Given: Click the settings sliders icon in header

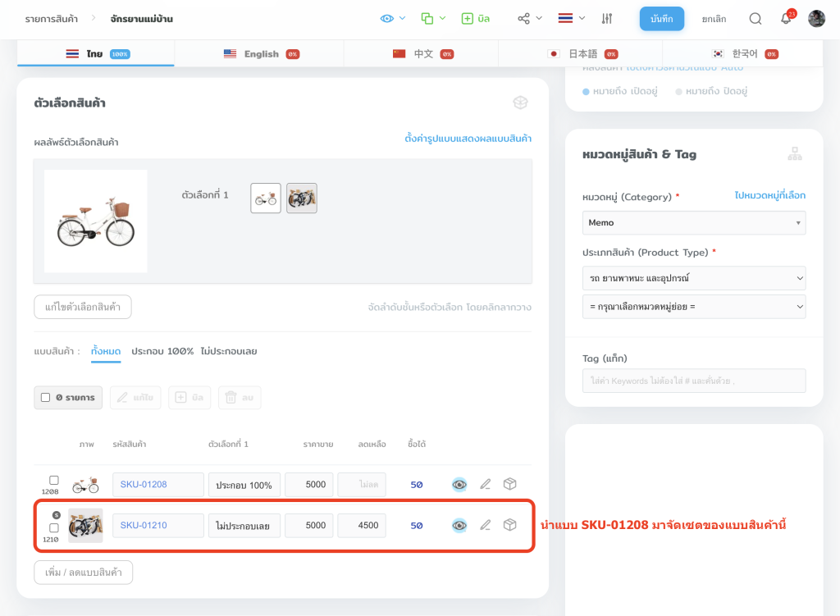Looking at the screenshot, I should 607,19.
